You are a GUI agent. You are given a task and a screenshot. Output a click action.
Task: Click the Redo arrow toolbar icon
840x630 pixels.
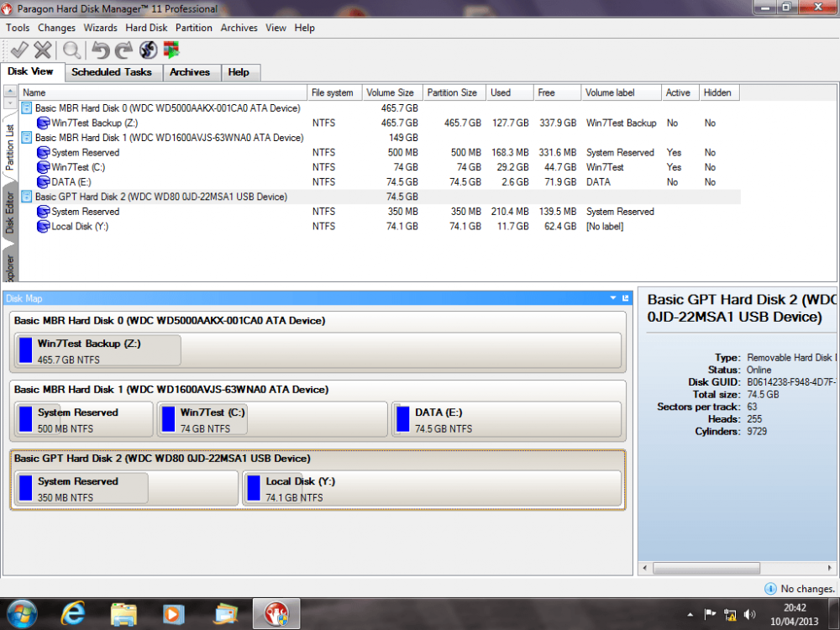point(123,50)
